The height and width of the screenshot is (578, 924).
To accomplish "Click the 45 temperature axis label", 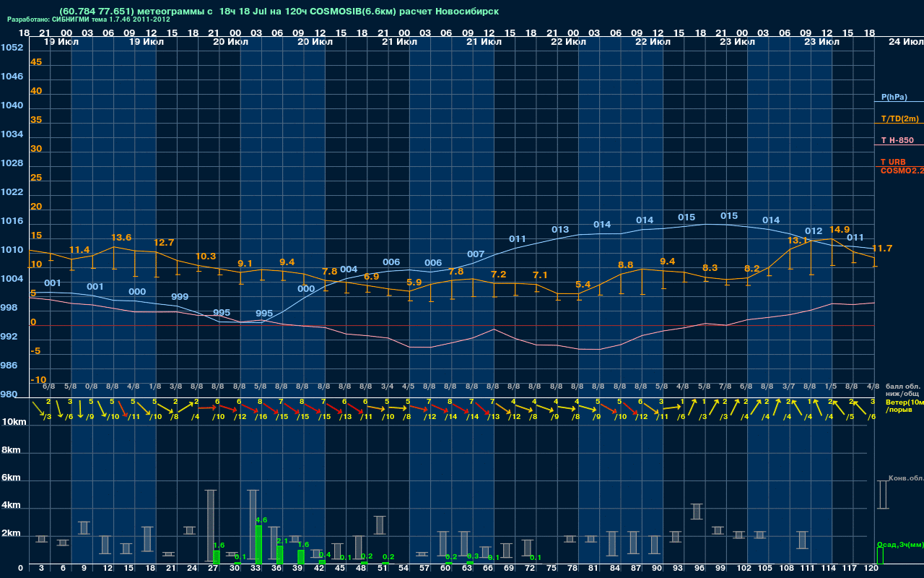I will (x=36, y=62).
